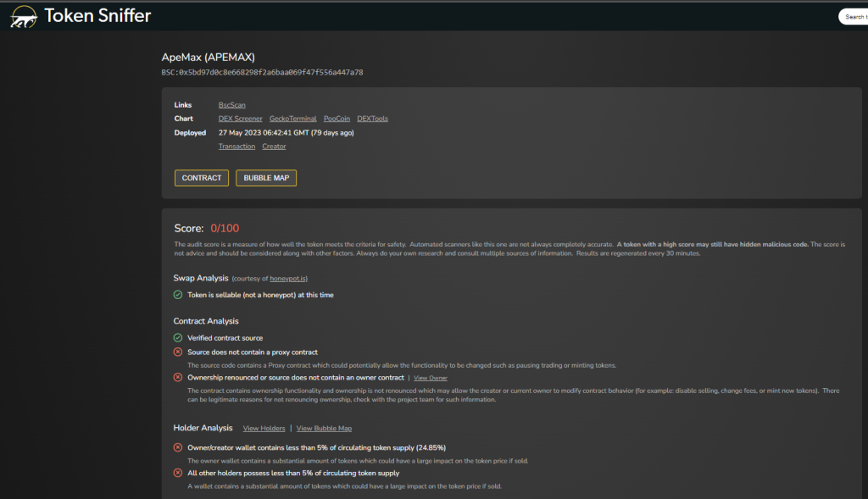Open the Creator link
The height and width of the screenshot is (499, 868).
[x=274, y=147]
